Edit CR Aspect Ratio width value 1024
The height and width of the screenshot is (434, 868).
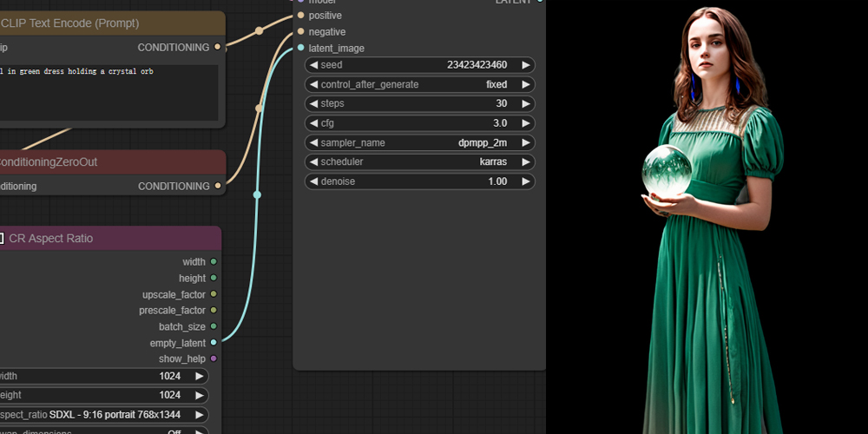[170, 377]
